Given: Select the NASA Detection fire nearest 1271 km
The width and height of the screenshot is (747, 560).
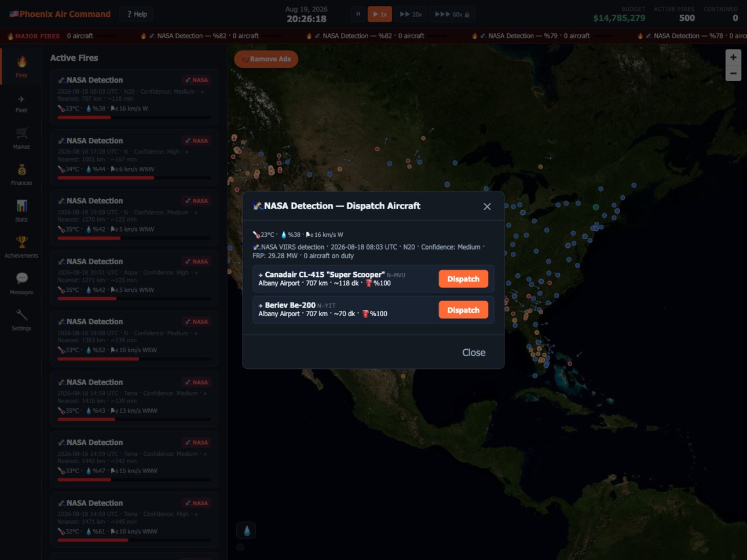Looking at the screenshot, I should (x=134, y=278).
